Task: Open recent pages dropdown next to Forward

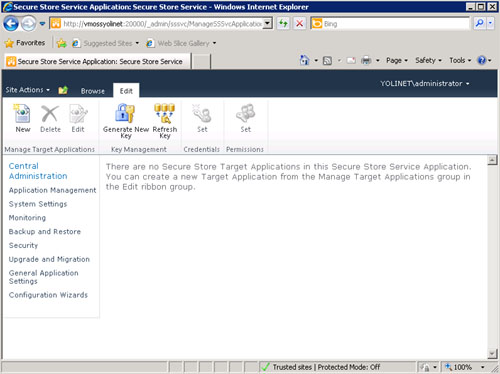Action: [42, 24]
